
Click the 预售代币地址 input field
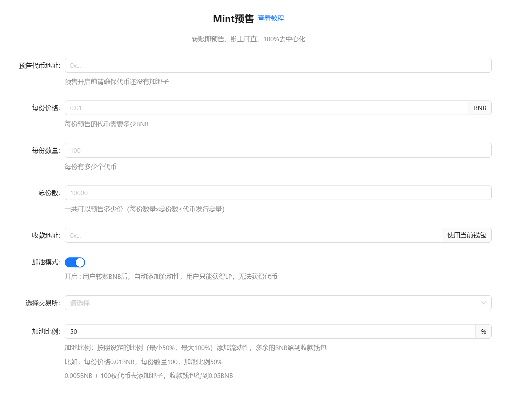coord(278,65)
